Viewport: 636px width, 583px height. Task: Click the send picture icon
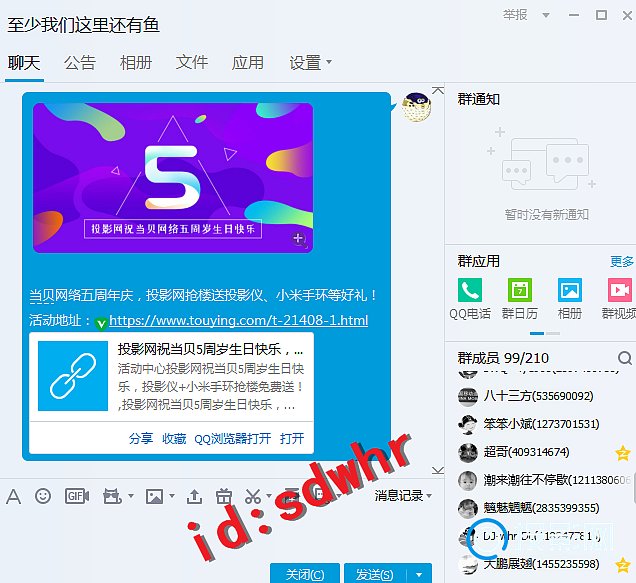pyautogui.click(x=155, y=496)
